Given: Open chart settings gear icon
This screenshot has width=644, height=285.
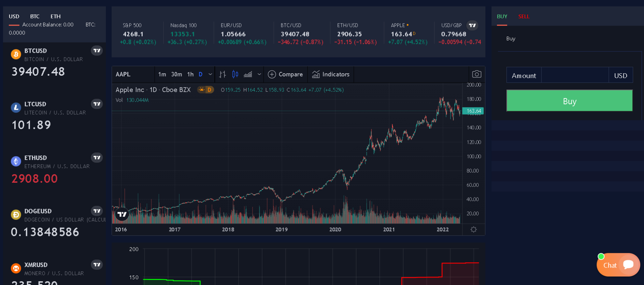Looking at the screenshot, I should point(474,229).
